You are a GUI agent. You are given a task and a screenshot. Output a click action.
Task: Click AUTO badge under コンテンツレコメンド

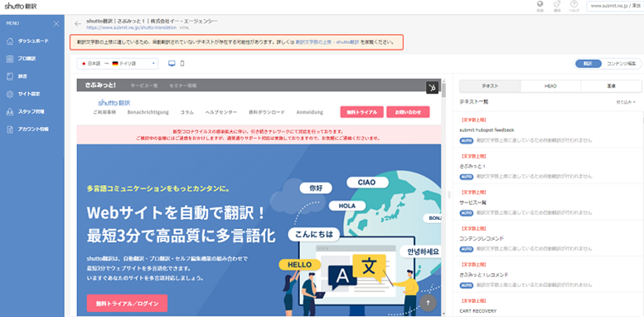pos(466,249)
